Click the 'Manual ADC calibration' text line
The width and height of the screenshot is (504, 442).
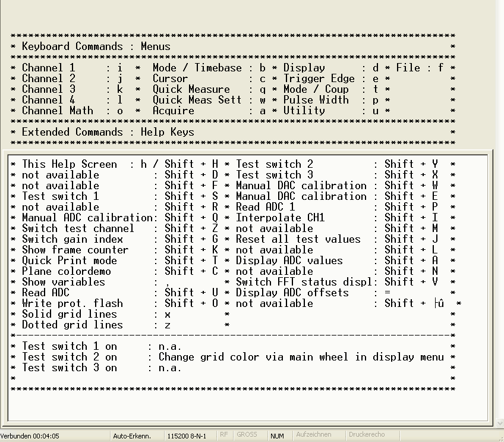pyautogui.click(x=87, y=218)
